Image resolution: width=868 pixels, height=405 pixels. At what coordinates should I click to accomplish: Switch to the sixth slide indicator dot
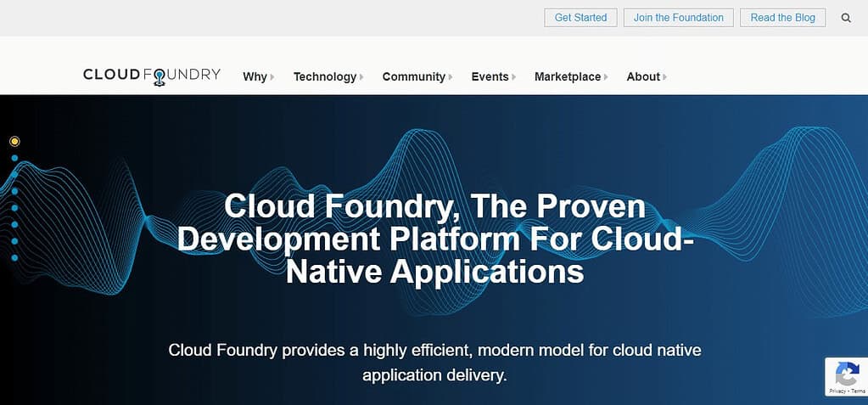(x=15, y=224)
